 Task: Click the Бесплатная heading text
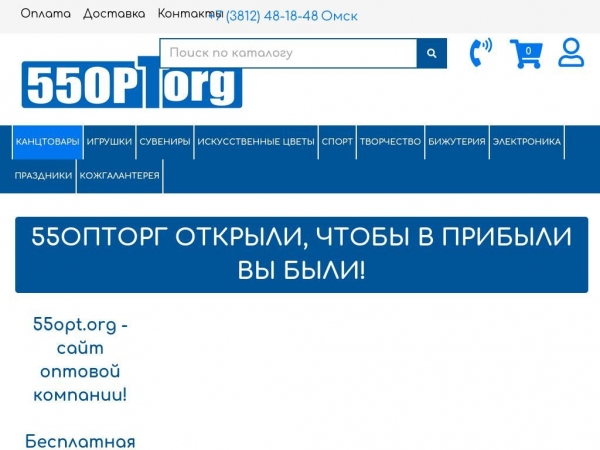(80, 442)
